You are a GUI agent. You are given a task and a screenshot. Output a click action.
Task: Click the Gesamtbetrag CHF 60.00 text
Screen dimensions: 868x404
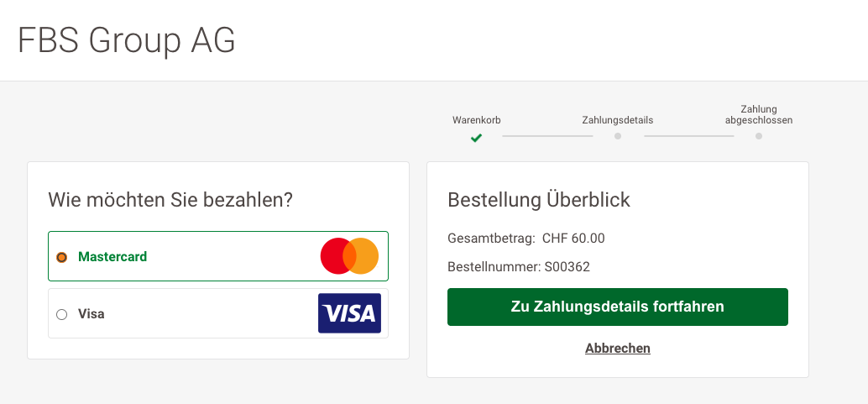[x=526, y=238]
